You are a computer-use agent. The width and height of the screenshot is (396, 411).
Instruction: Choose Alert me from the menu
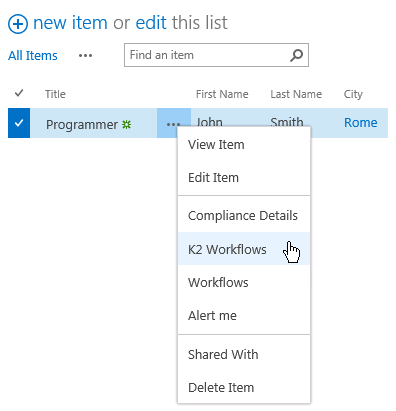tap(244, 315)
